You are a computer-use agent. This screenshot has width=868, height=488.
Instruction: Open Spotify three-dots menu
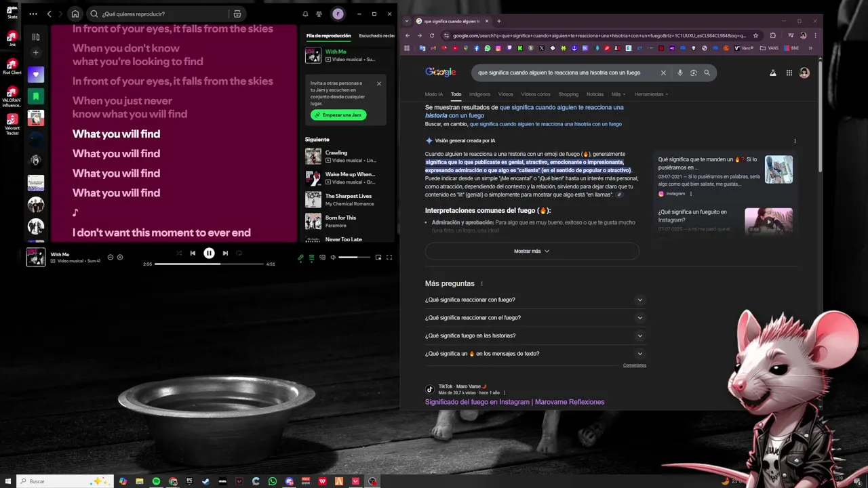pyautogui.click(x=33, y=14)
